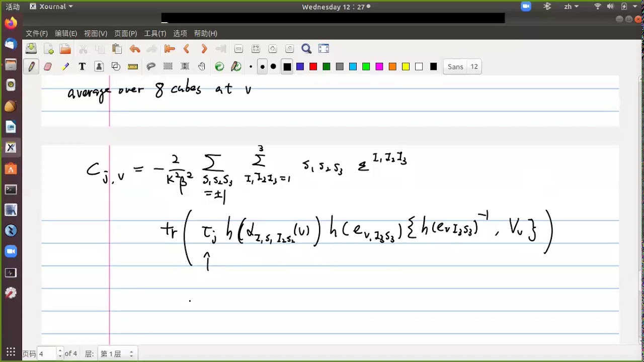Pick the magenta color swatch

point(379,66)
